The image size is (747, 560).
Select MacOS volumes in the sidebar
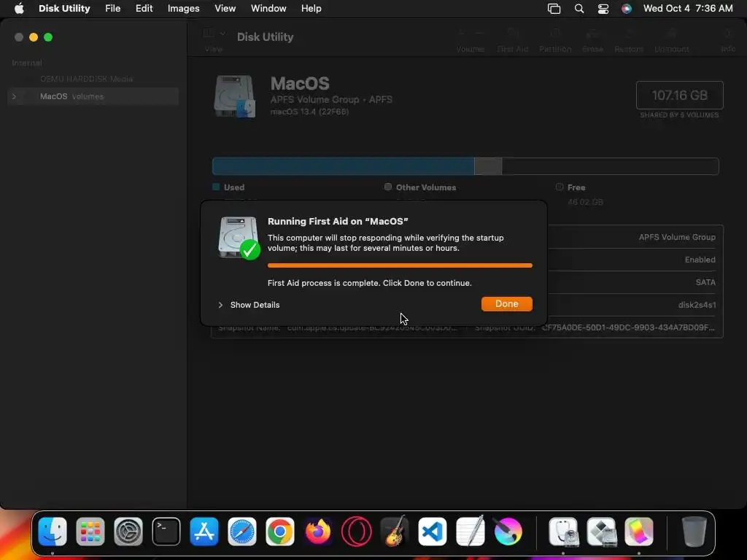[x=93, y=96]
